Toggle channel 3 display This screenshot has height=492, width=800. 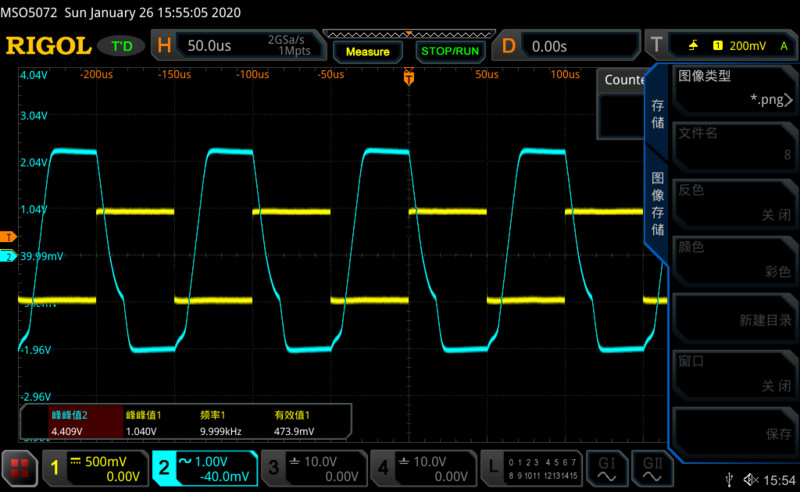coord(312,467)
